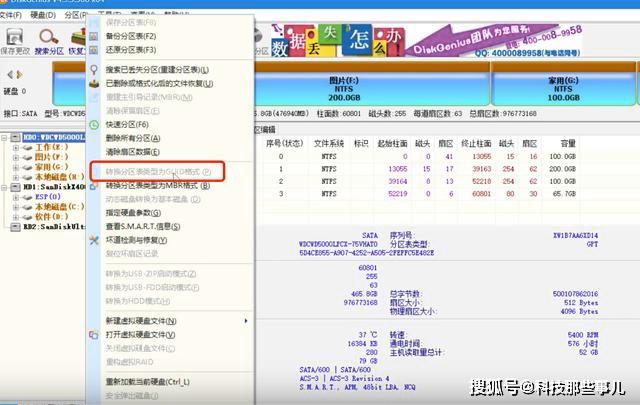Choose 转换分区表类型为GUID格式 (P) item
Image resolution: width=640 pixels, height=405 pixels.
(x=158, y=172)
